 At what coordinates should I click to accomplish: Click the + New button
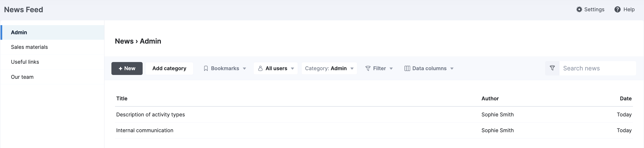[x=127, y=68]
